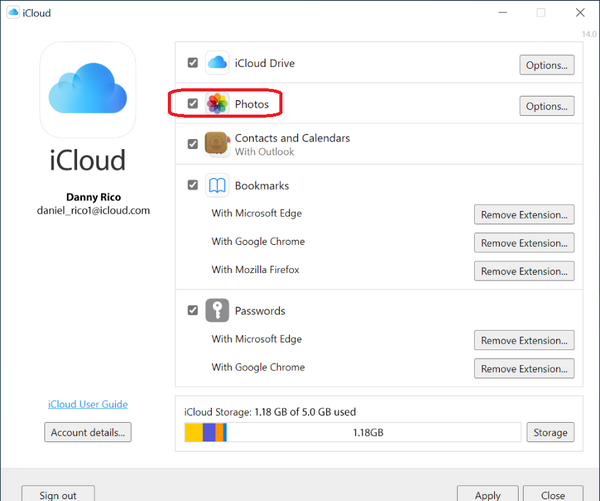This screenshot has width=600, height=501.
Task: Click With Mozilla Firefox text
Action: pyautogui.click(x=255, y=269)
